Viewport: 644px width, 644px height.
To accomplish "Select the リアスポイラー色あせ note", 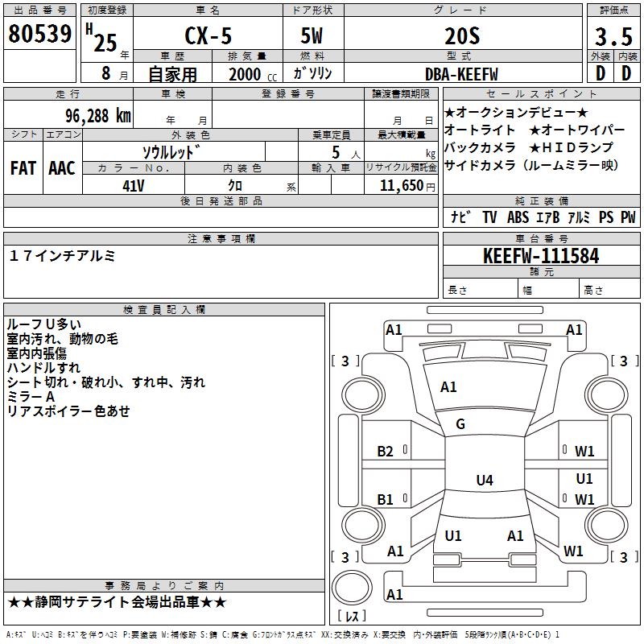I will 68,411.
